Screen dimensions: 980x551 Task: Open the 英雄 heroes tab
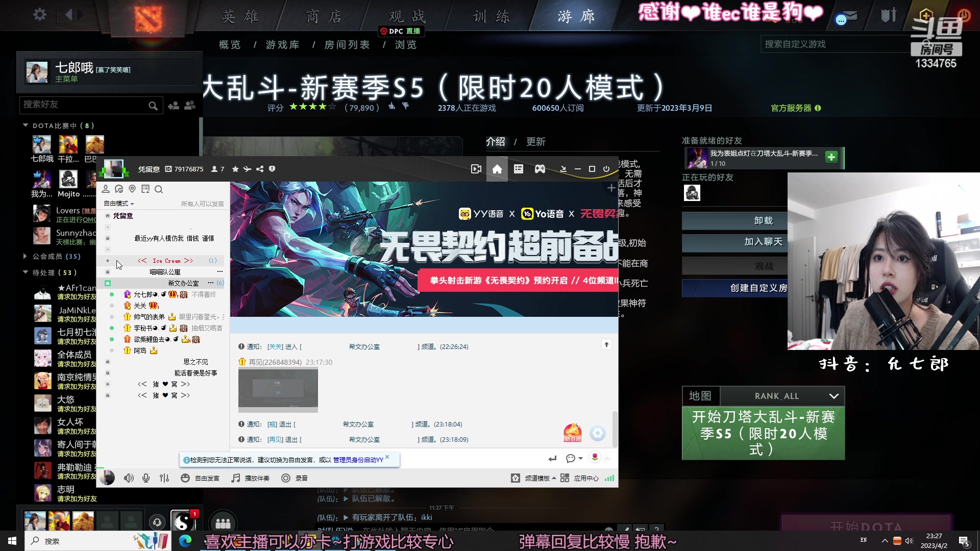coord(240,16)
